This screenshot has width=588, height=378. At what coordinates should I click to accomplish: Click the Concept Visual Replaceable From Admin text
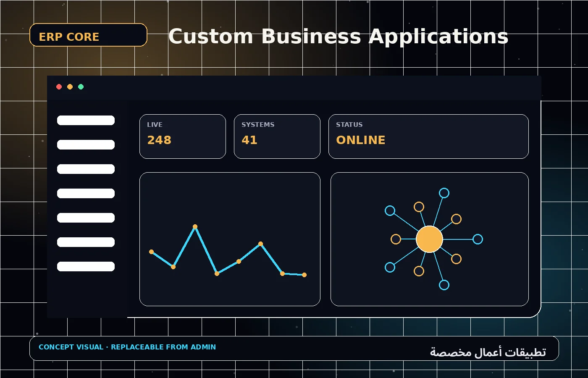pyautogui.click(x=127, y=347)
